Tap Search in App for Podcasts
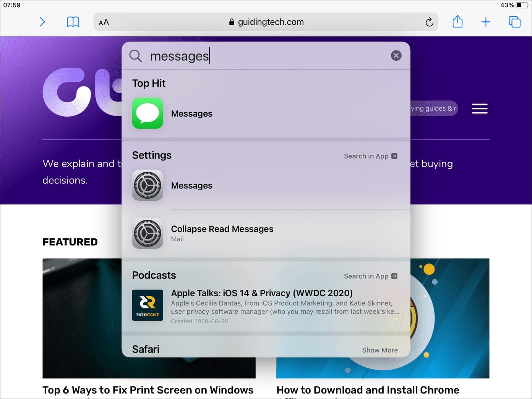 [x=370, y=276]
